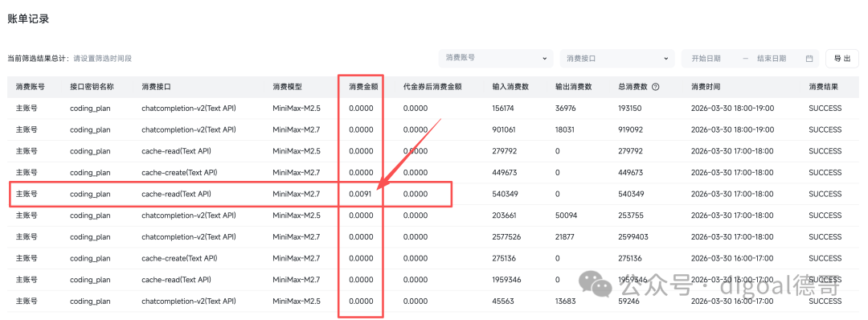868x320 pixels.
Task: Select the 2599403 total count cell
Action: pos(633,237)
